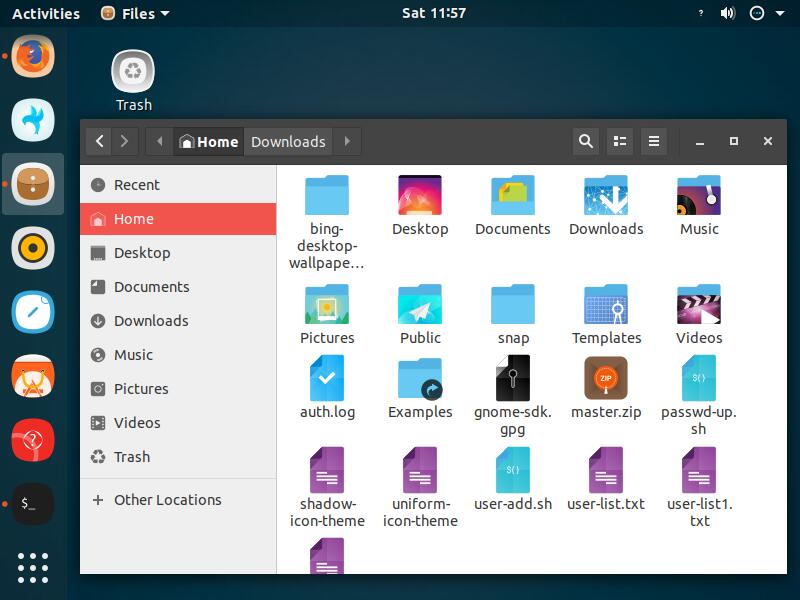Viewport: 800px width, 600px height.
Task: Open the Public folder
Action: (419, 305)
